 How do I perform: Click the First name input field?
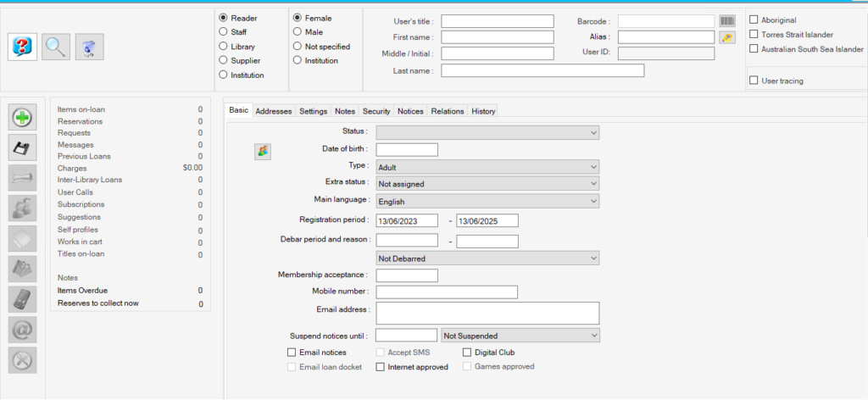click(x=498, y=37)
